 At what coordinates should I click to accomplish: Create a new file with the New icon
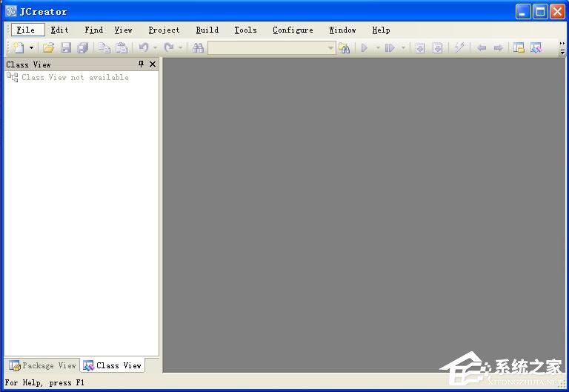coord(18,47)
